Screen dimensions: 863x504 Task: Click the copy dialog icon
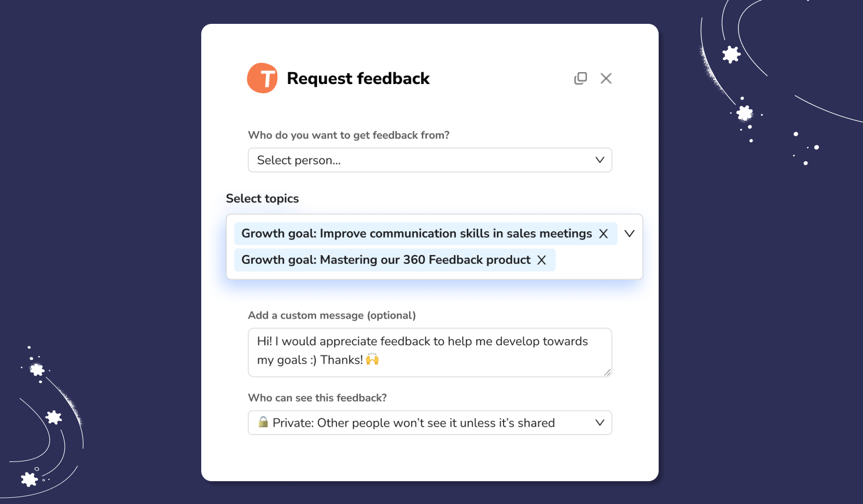click(x=580, y=78)
